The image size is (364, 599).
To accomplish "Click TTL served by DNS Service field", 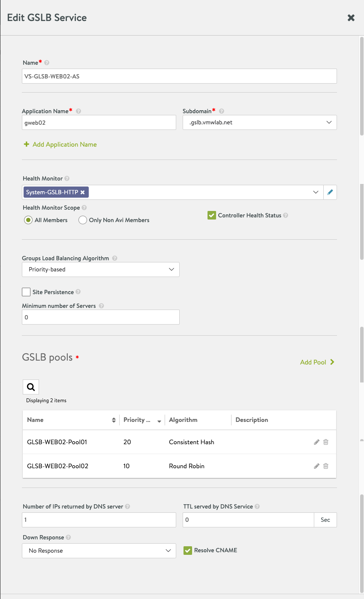I will point(249,520).
